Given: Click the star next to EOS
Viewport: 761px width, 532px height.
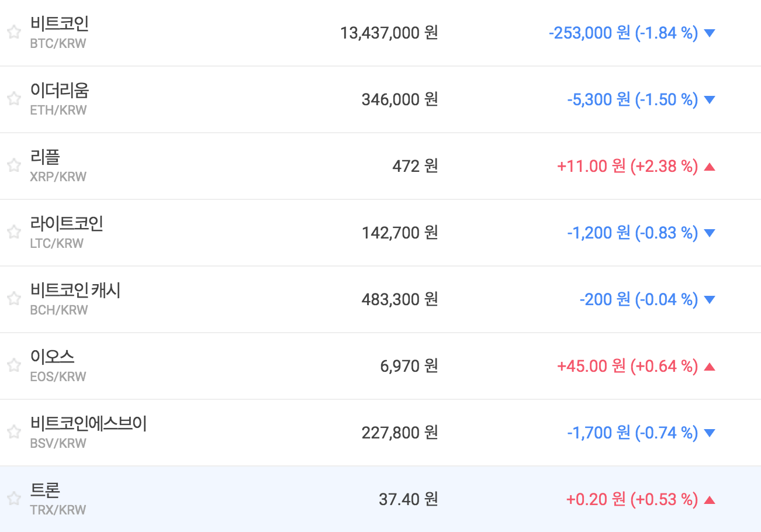Looking at the screenshot, I should pyautogui.click(x=14, y=365).
